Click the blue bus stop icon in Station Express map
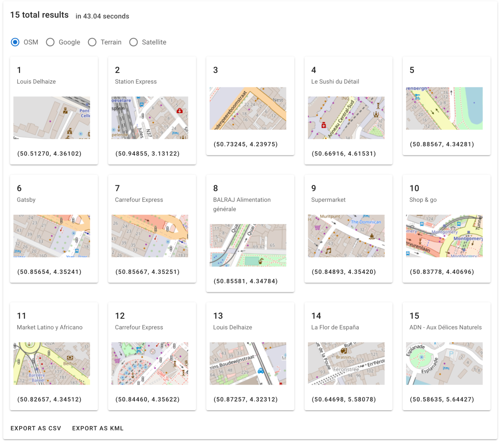The image size is (504, 442). point(142,104)
